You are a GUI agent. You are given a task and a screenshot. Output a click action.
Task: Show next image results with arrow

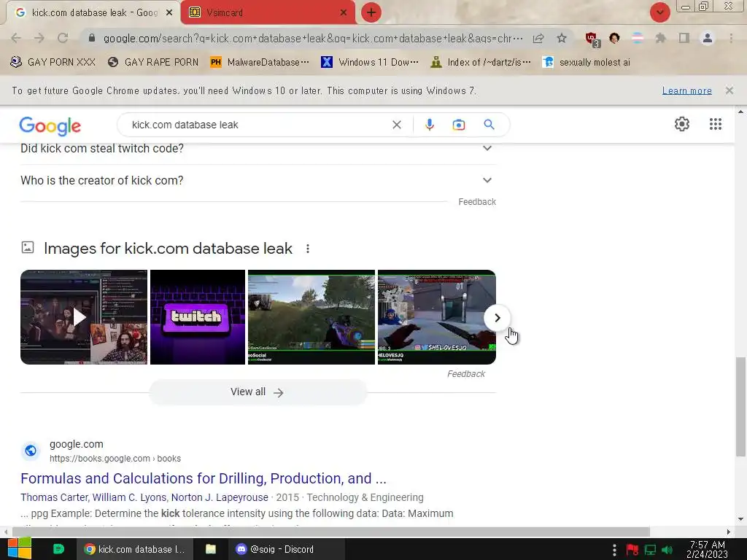coord(497,318)
